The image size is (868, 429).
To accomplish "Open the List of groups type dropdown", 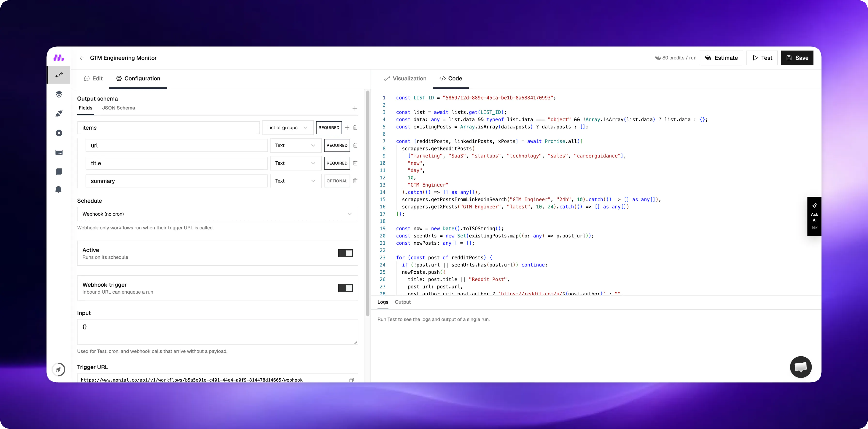I will 288,128.
